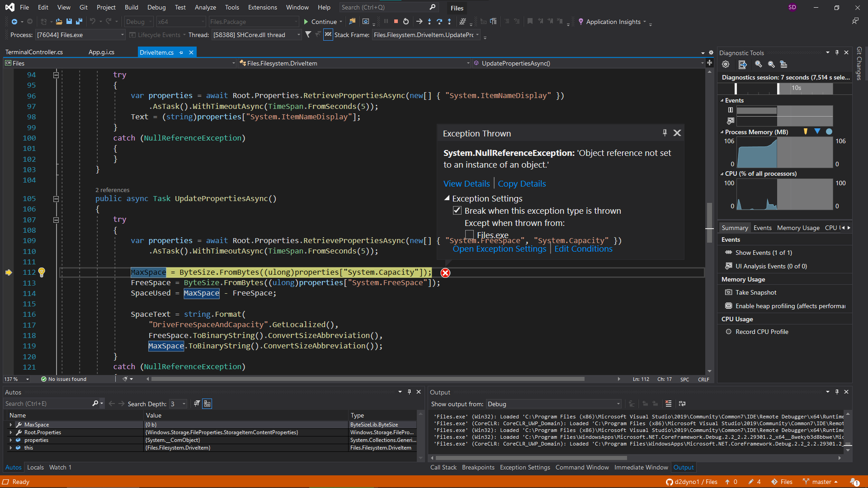Step Out with the up-arrow icon

pyautogui.click(x=449, y=22)
